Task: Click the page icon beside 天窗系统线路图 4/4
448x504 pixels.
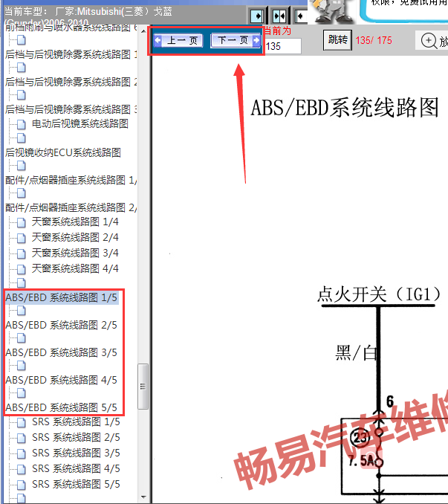Action: (x=22, y=269)
